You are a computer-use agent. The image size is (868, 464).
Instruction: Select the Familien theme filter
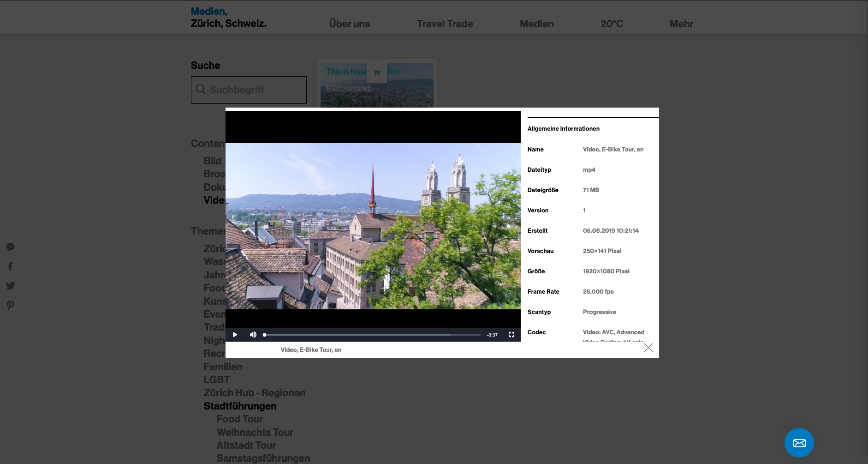tap(223, 367)
